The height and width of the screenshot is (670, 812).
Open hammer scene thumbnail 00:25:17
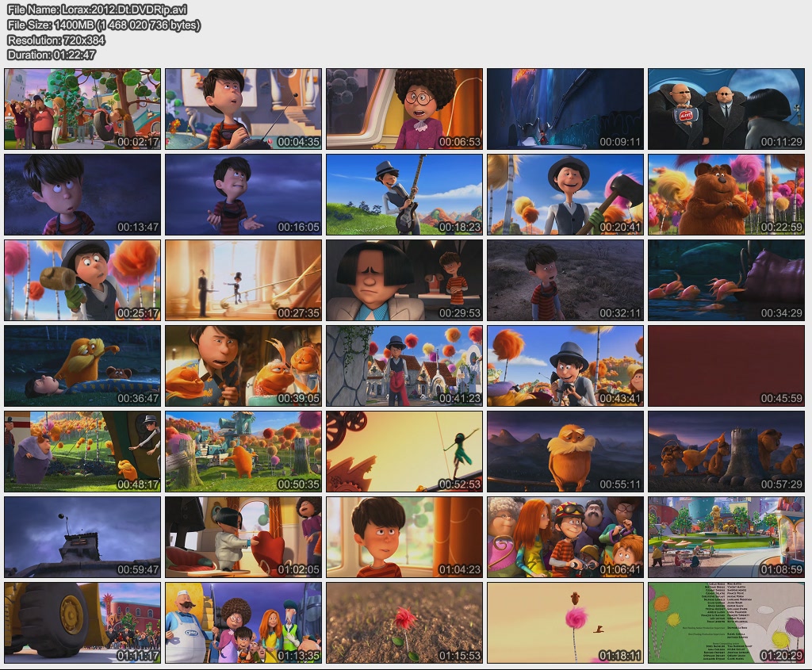82,280
